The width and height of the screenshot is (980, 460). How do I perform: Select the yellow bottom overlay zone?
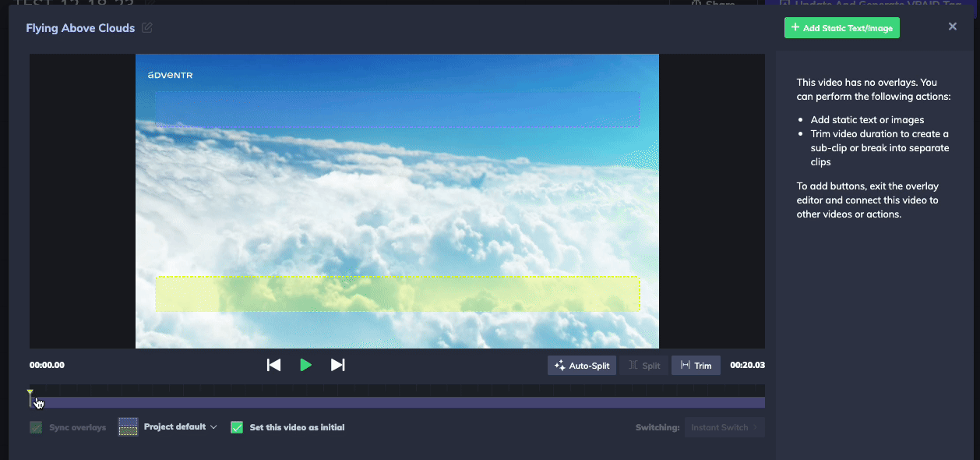[397, 294]
